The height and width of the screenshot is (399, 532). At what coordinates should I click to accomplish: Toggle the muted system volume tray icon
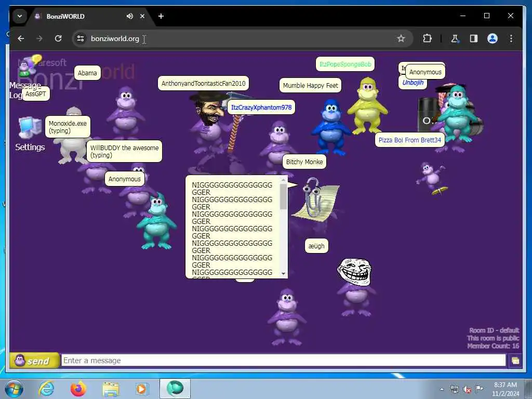click(x=467, y=390)
